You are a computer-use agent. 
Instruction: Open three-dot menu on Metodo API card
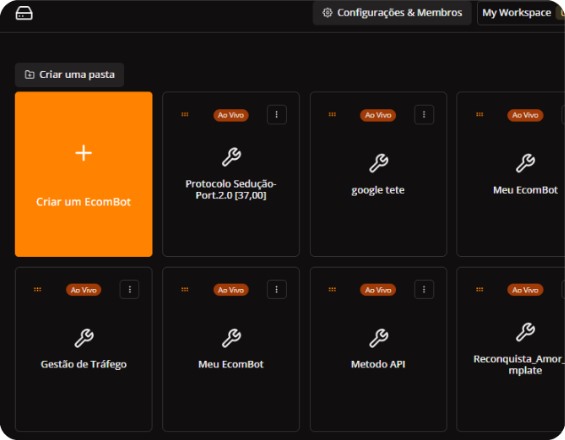tap(424, 289)
